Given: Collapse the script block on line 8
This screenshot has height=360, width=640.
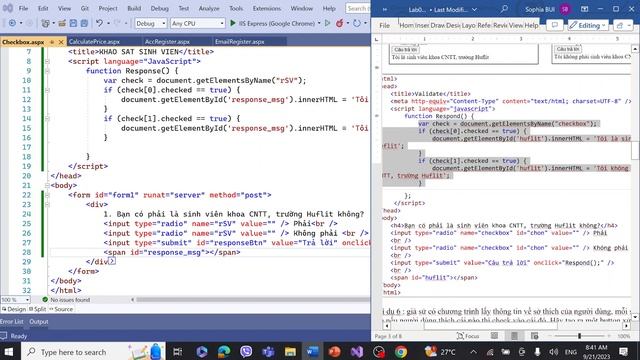Looking at the screenshot, I should click(x=47, y=61).
